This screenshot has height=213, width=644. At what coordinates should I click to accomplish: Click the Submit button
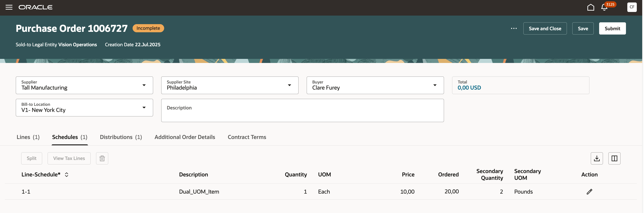coord(612,28)
